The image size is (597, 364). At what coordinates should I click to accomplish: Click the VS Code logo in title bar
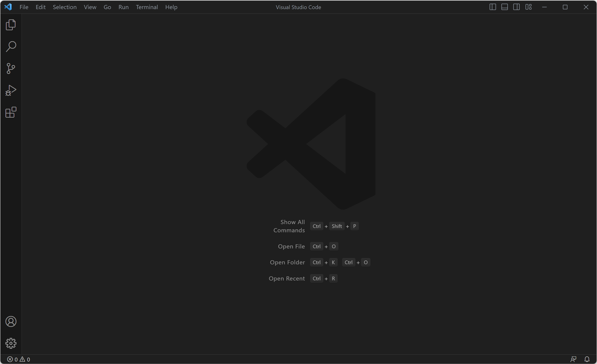click(8, 7)
